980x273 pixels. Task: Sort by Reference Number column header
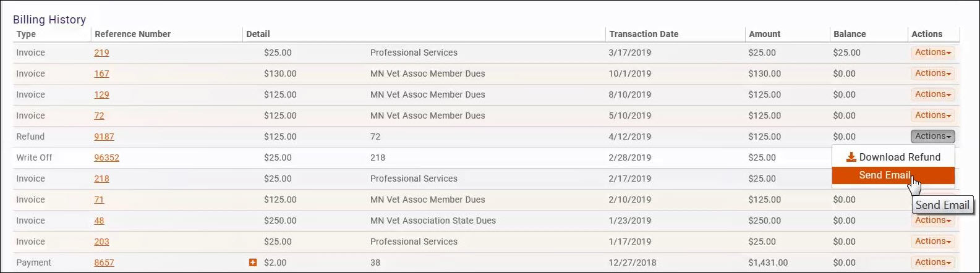pyautogui.click(x=132, y=34)
